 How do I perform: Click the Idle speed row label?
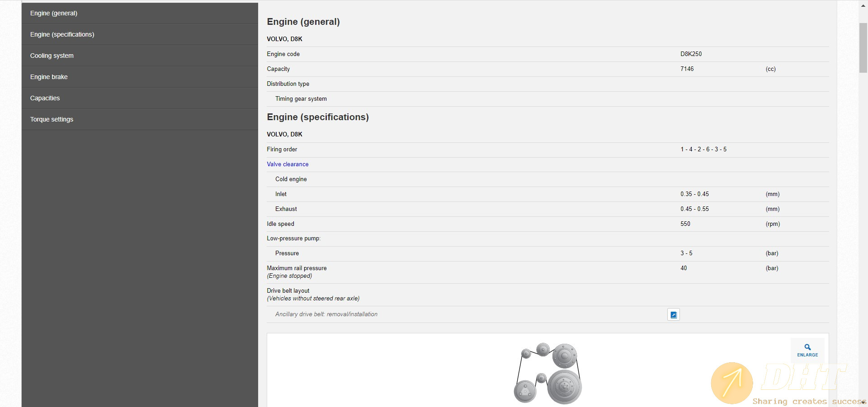click(280, 224)
